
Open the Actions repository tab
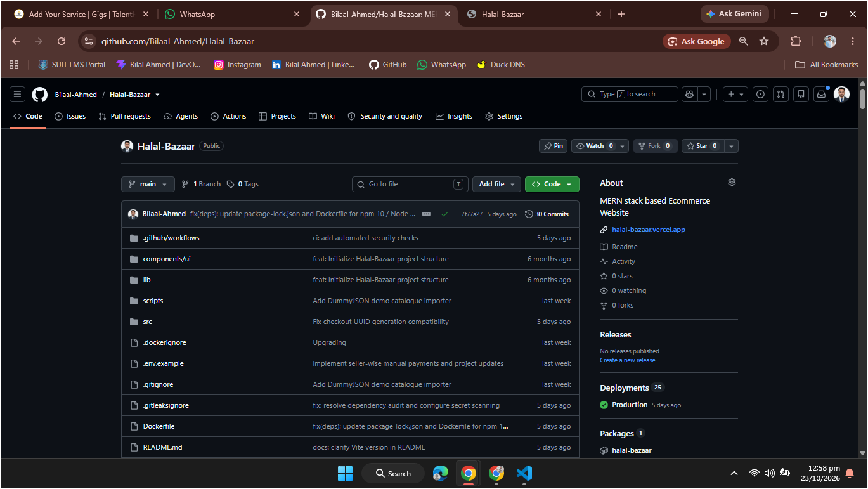point(228,116)
